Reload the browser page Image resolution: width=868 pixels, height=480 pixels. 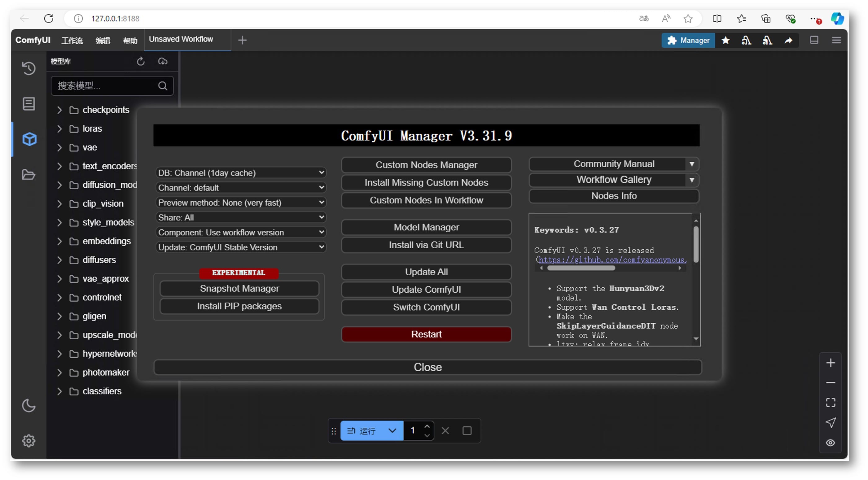[x=49, y=19]
